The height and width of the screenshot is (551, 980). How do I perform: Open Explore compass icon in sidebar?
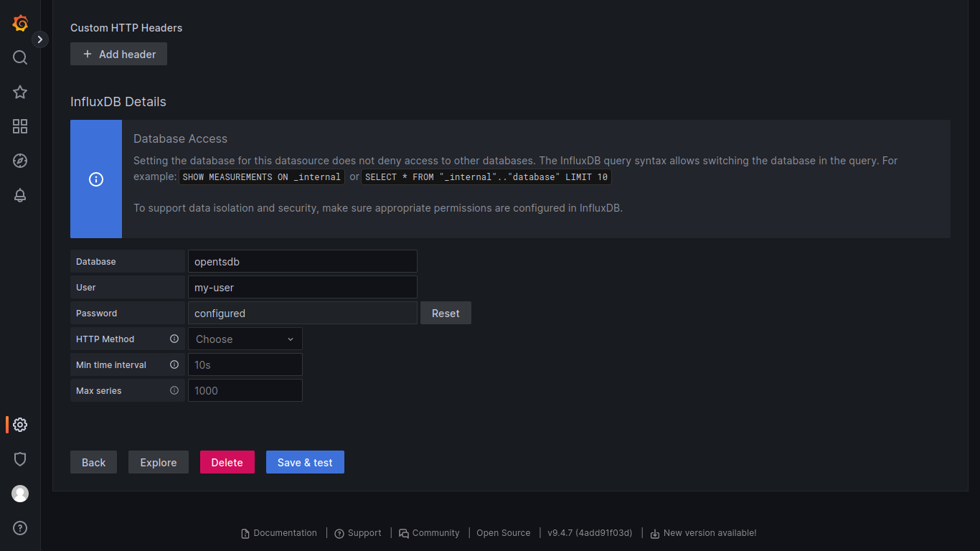click(20, 161)
